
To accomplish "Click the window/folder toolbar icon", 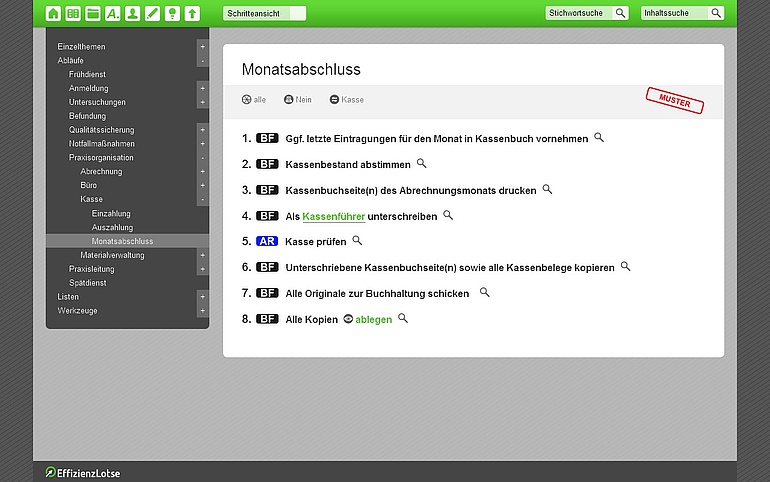I will (x=93, y=13).
